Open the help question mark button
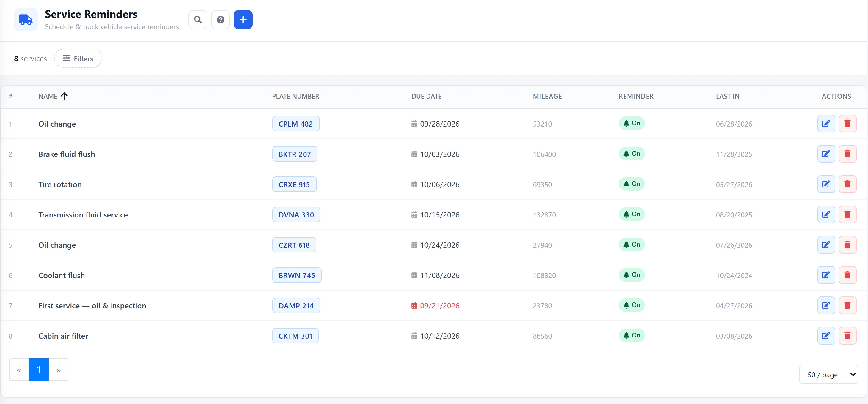Viewport: 868px width, 404px height. point(220,20)
